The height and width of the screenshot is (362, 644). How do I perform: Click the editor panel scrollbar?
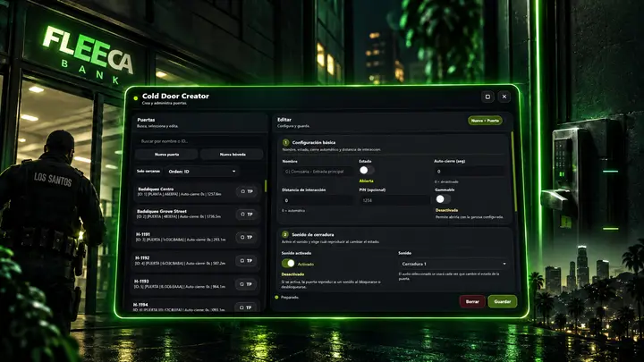pos(513,172)
